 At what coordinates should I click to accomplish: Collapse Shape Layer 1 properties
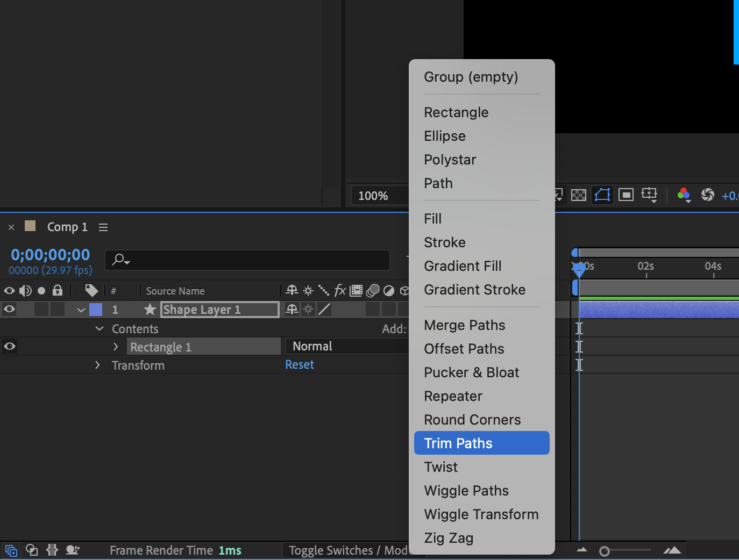point(81,310)
